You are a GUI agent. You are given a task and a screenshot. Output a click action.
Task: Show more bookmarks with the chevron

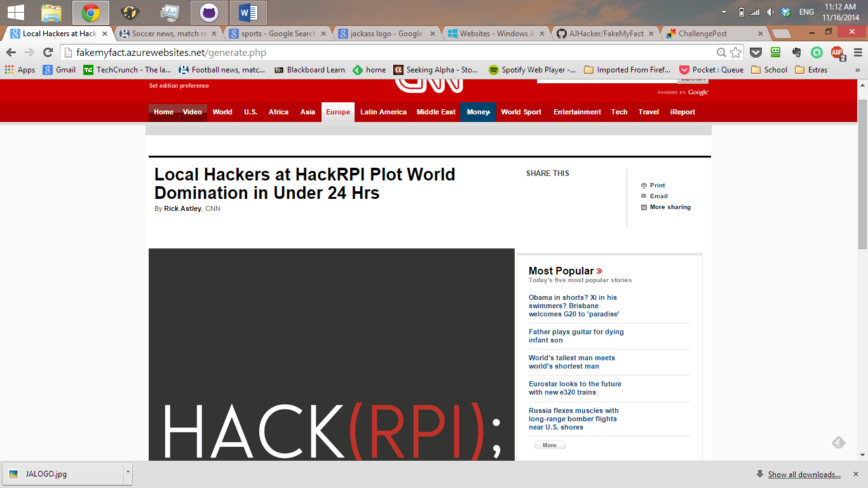(x=857, y=70)
